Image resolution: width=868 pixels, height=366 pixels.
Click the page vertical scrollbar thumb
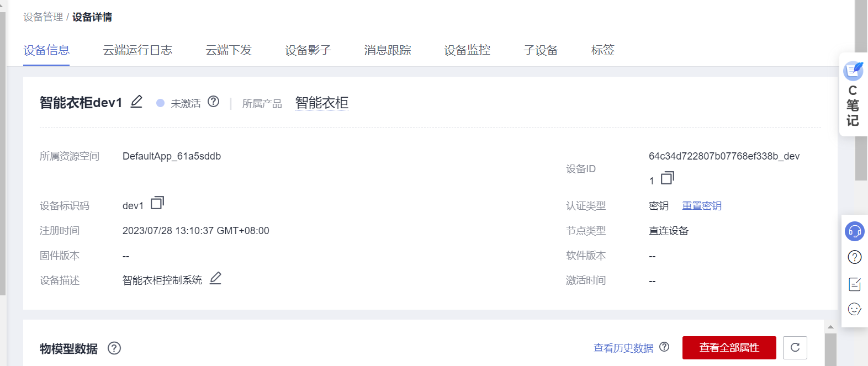coord(861,90)
